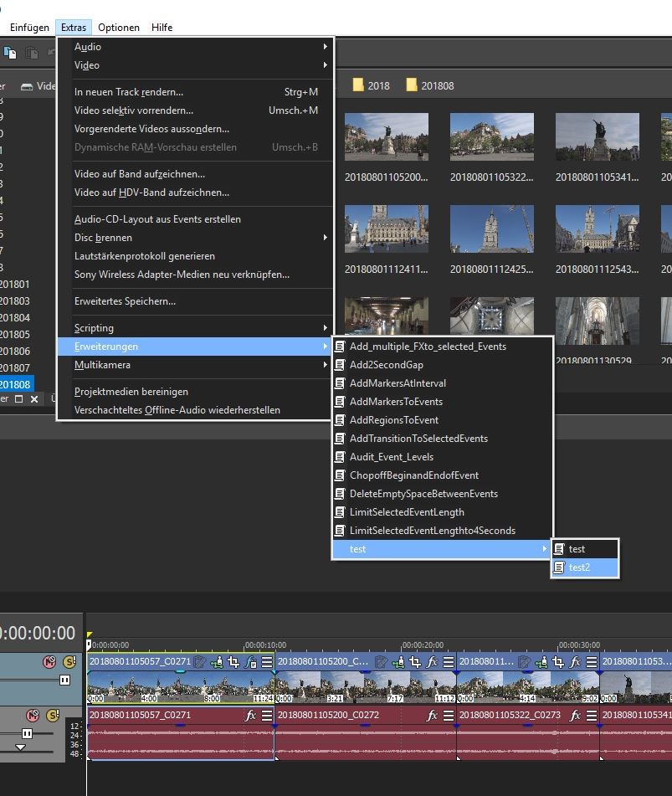
Task: Choose Projektmedien bereinigen
Action: (x=131, y=392)
